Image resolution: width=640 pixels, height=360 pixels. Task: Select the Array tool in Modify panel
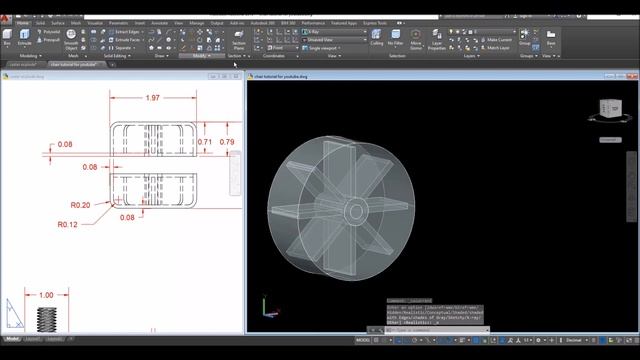[x=218, y=48]
